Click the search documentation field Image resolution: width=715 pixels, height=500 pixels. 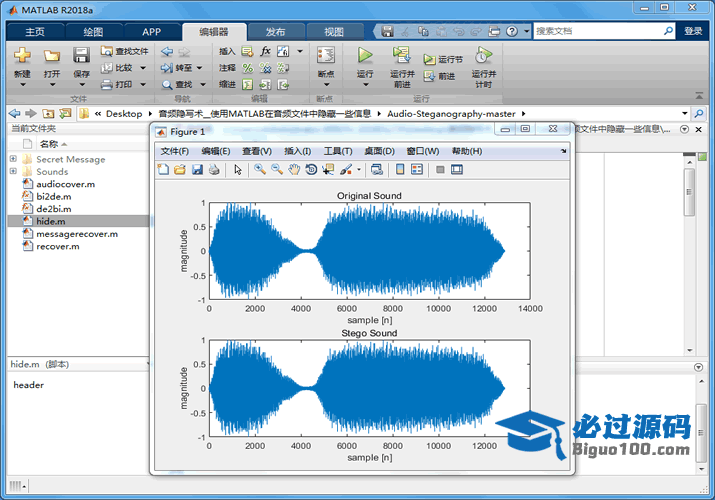tap(598, 31)
